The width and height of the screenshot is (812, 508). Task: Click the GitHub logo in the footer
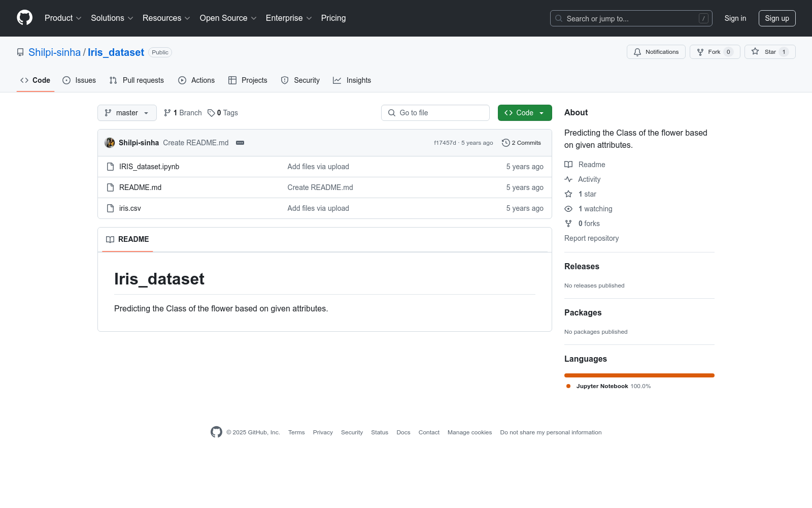(216, 432)
